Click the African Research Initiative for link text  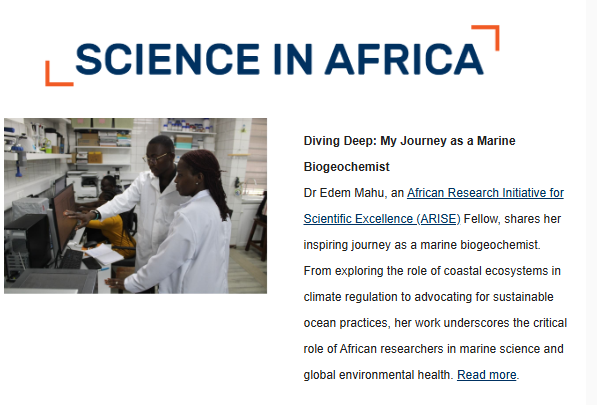(485, 193)
